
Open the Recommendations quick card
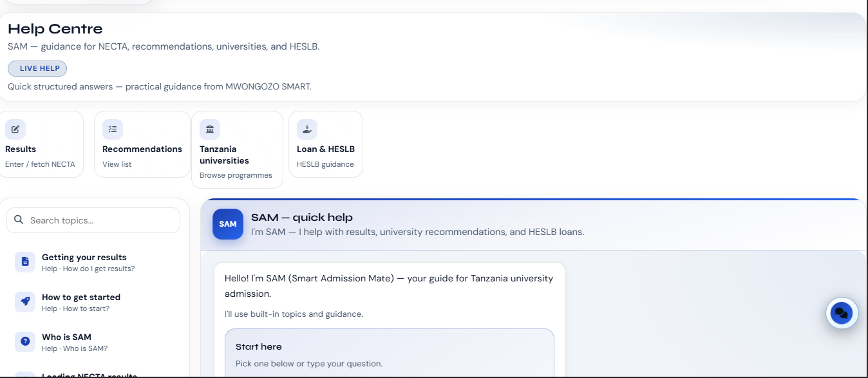point(142,144)
